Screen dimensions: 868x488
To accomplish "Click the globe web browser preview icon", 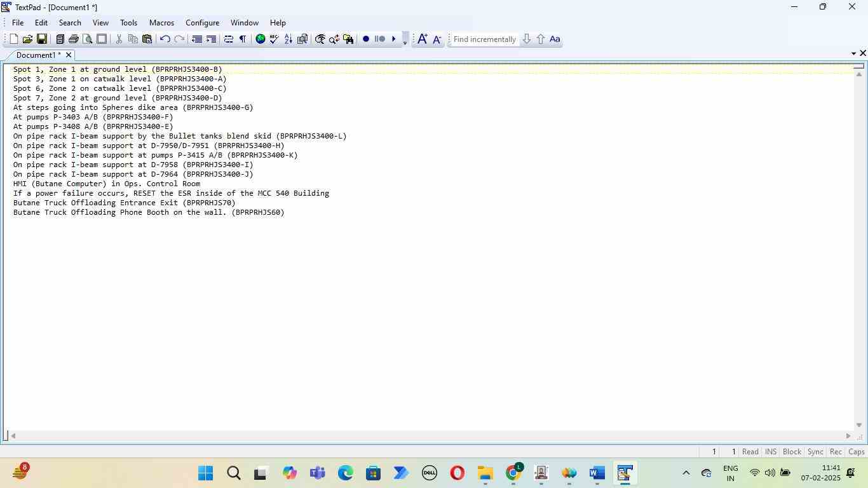I will point(261,39).
